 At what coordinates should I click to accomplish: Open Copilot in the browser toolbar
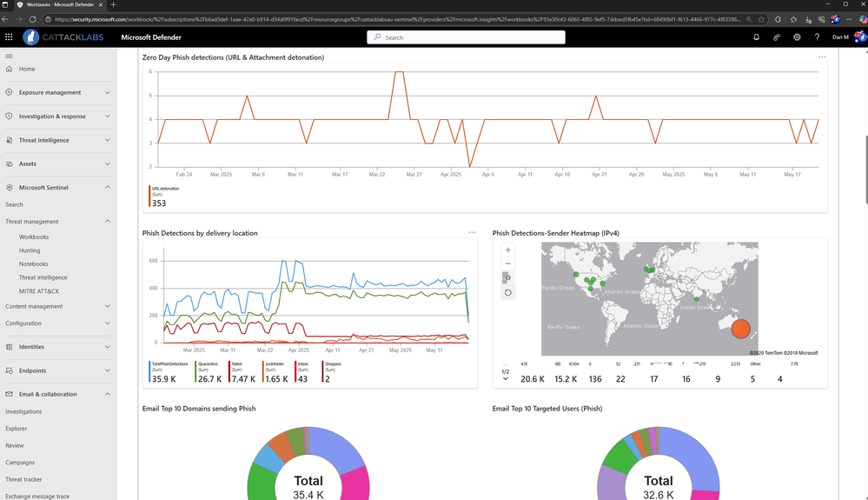(x=863, y=19)
